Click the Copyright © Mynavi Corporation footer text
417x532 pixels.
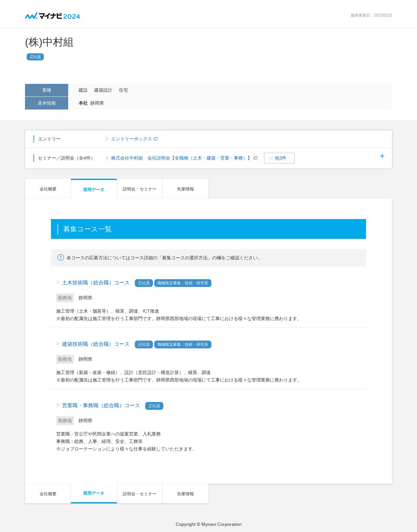[x=208, y=524]
